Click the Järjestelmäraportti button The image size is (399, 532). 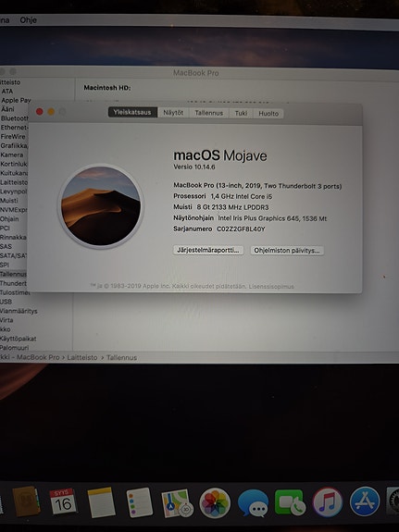point(208,250)
